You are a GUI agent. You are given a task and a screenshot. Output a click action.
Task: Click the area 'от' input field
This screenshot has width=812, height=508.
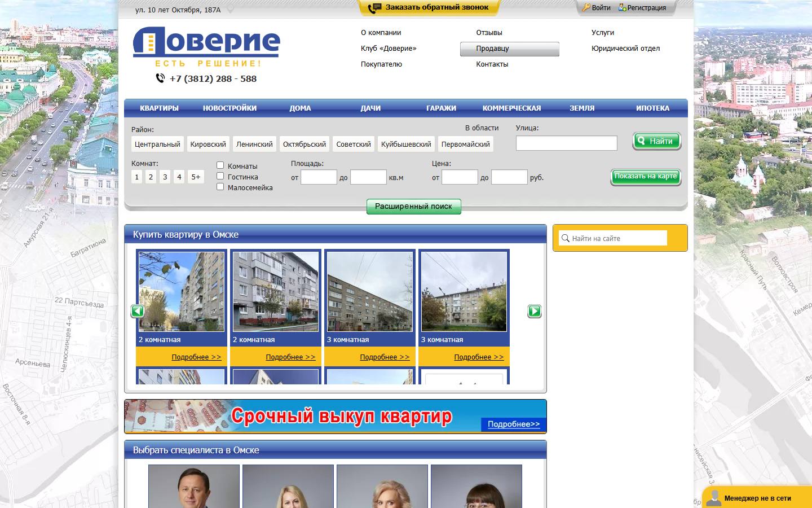click(x=319, y=177)
